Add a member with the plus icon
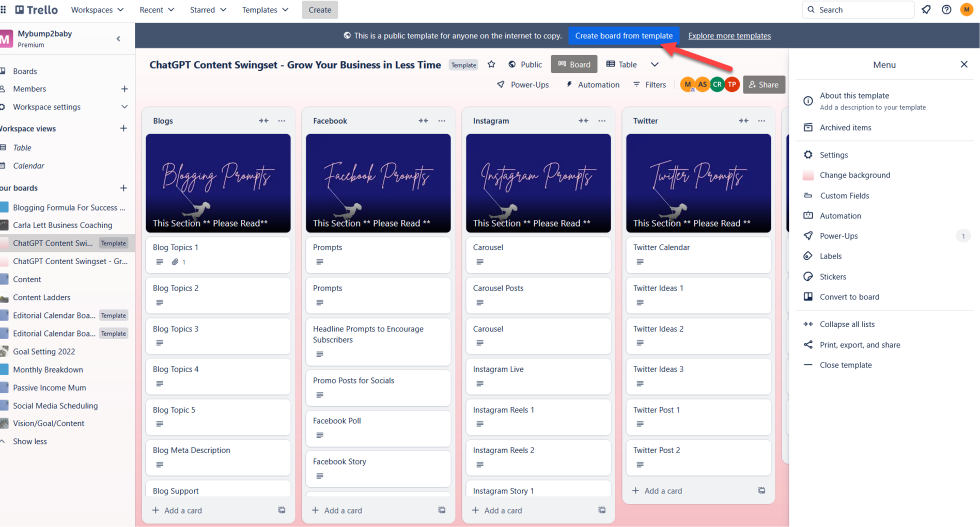Image resolution: width=980 pixels, height=527 pixels. pyautogui.click(x=125, y=89)
